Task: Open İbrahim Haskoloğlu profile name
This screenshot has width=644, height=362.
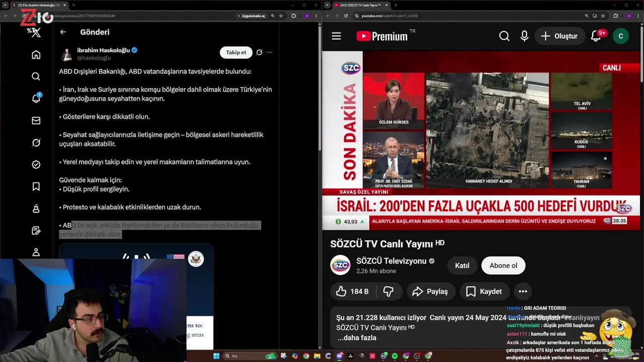Action: click(x=104, y=50)
